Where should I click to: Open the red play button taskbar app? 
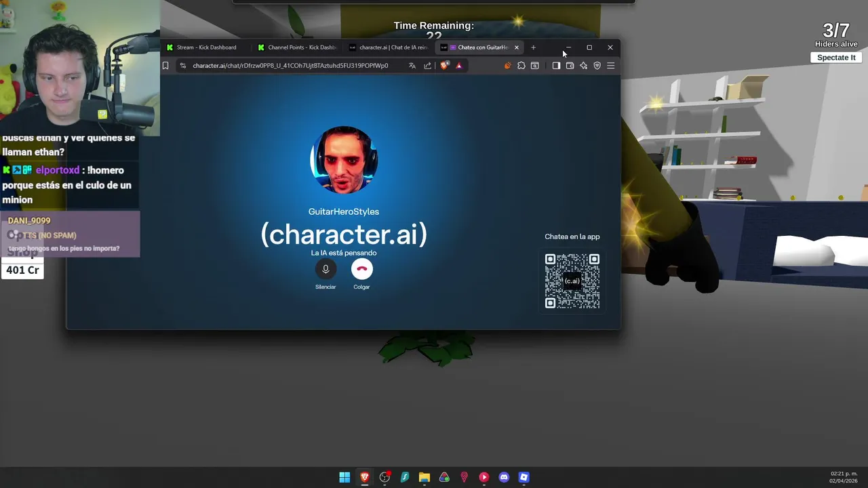coord(484,477)
